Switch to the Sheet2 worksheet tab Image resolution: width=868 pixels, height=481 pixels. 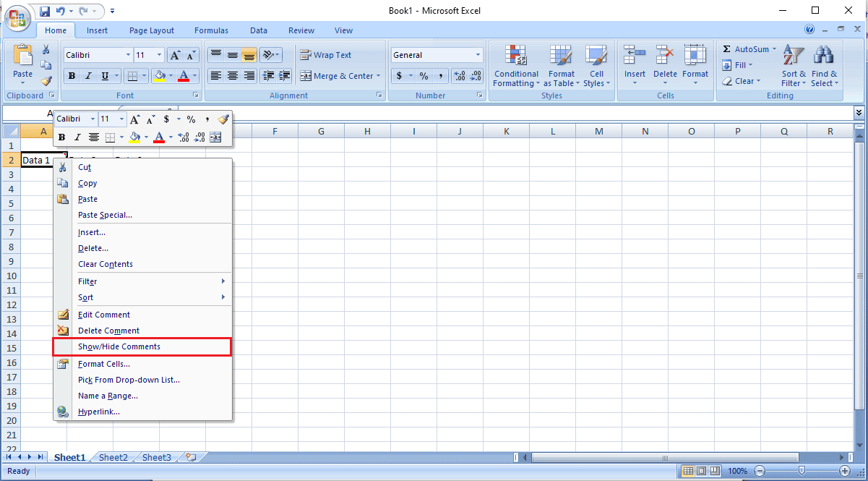(x=113, y=457)
